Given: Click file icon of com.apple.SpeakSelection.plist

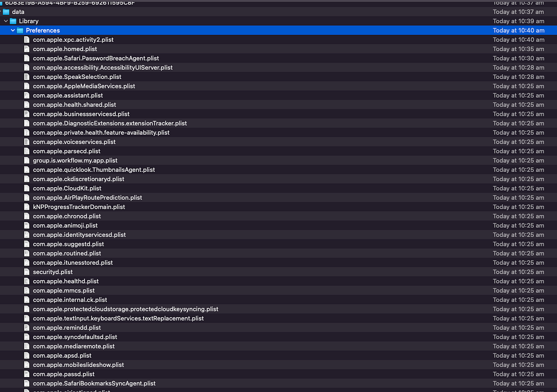Looking at the screenshot, I should [x=27, y=77].
